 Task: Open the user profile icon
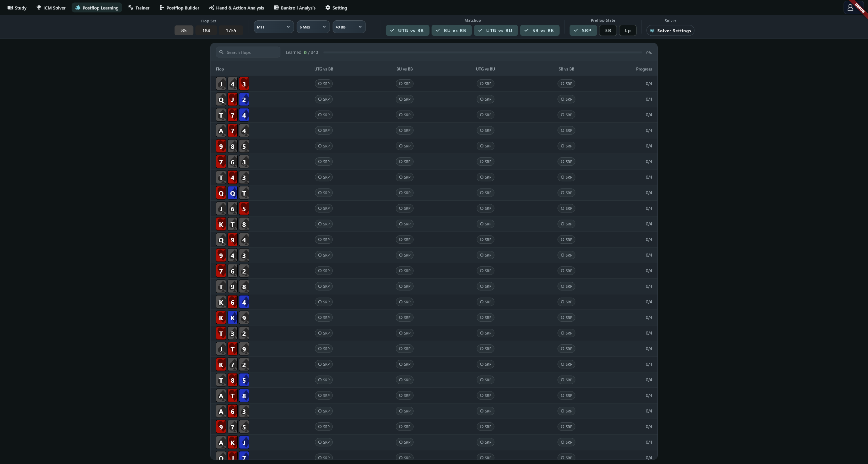coord(850,7)
